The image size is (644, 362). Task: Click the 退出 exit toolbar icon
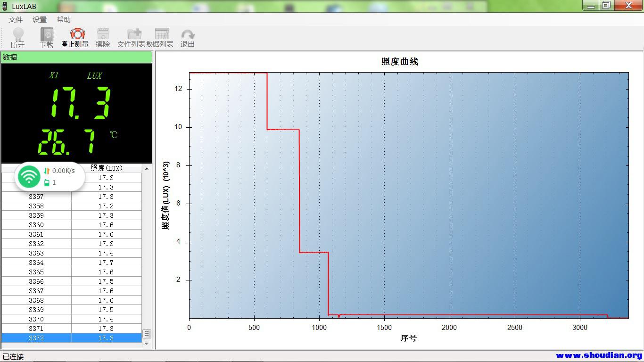pyautogui.click(x=188, y=38)
